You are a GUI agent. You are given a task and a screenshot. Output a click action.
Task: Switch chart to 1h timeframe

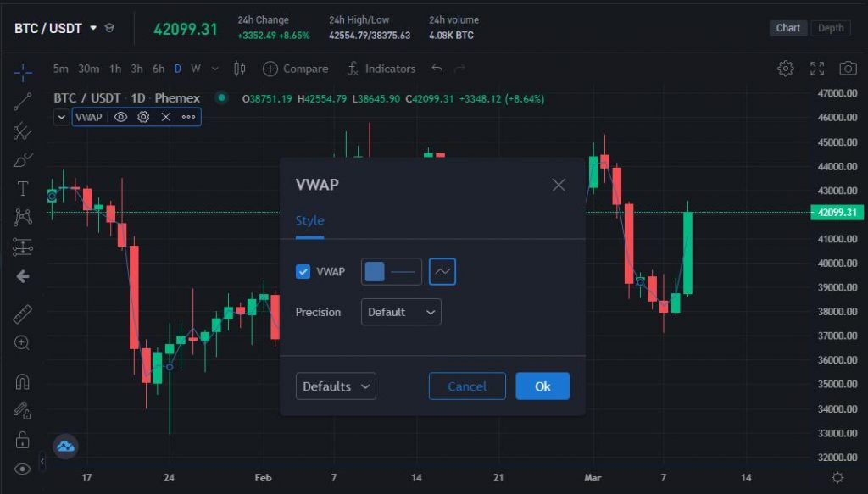(x=115, y=69)
